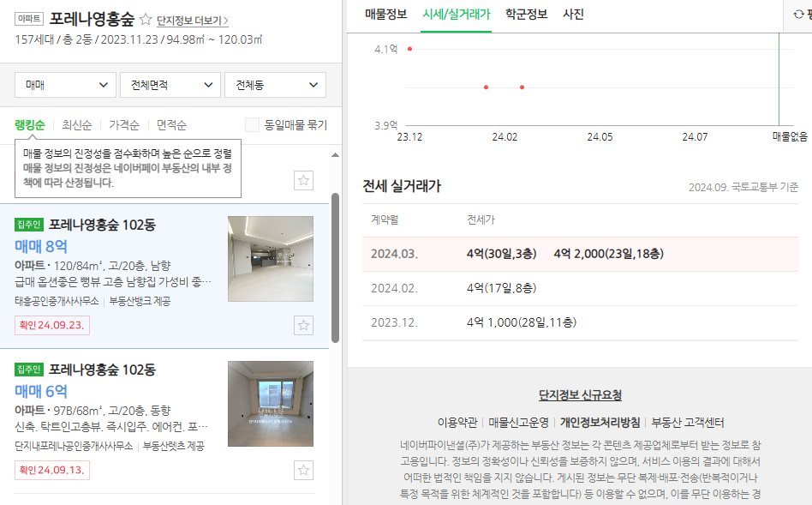Select the 2024.02. 4억(17일,8층) row
This screenshot has width=812, height=505.
[580, 288]
